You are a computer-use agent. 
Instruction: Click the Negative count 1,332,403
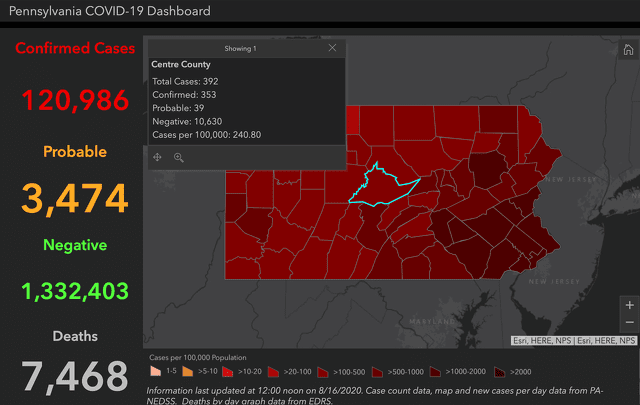click(x=75, y=291)
